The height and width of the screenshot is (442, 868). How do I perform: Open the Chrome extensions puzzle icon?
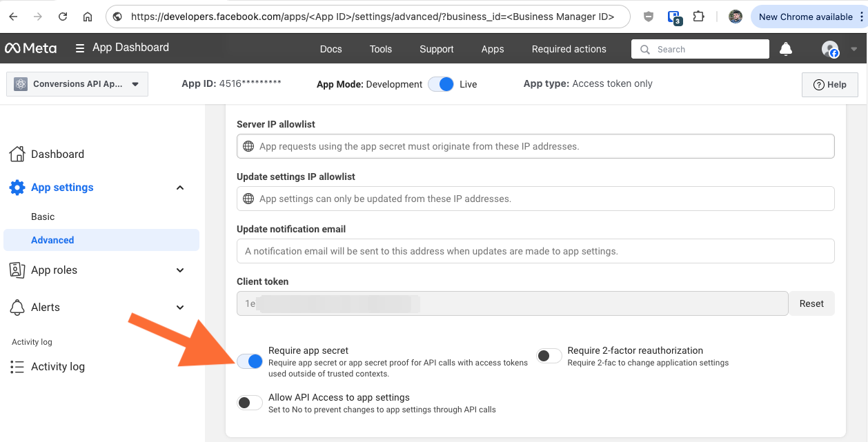click(x=699, y=17)
